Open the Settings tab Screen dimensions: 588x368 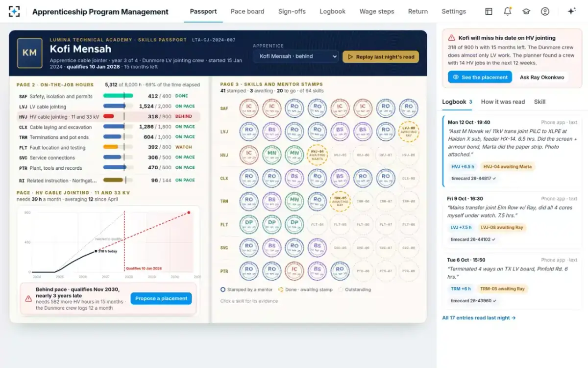[x=454, y=11]
